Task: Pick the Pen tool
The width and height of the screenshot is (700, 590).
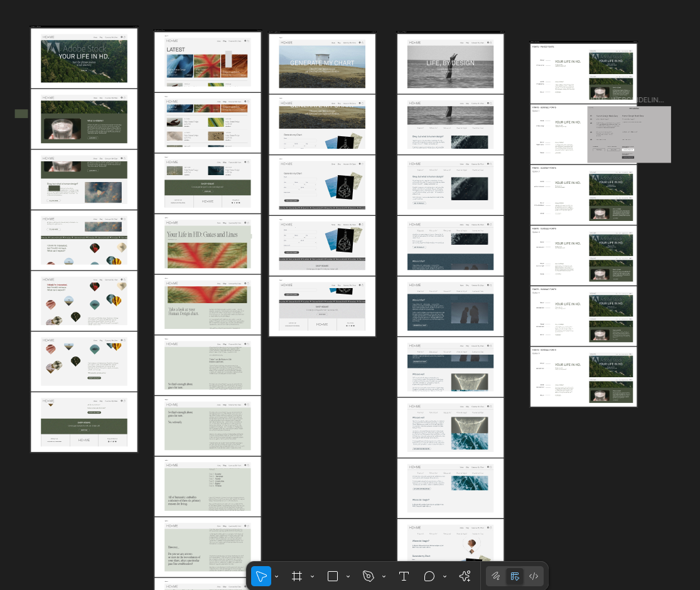Action: coord(369,576)
